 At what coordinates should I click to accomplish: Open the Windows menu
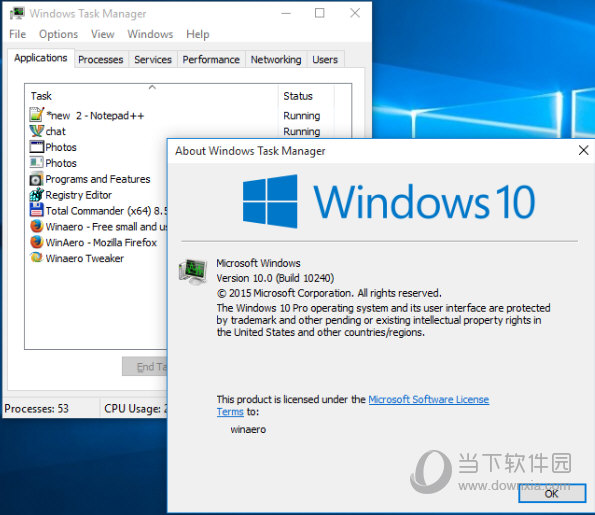150,34
